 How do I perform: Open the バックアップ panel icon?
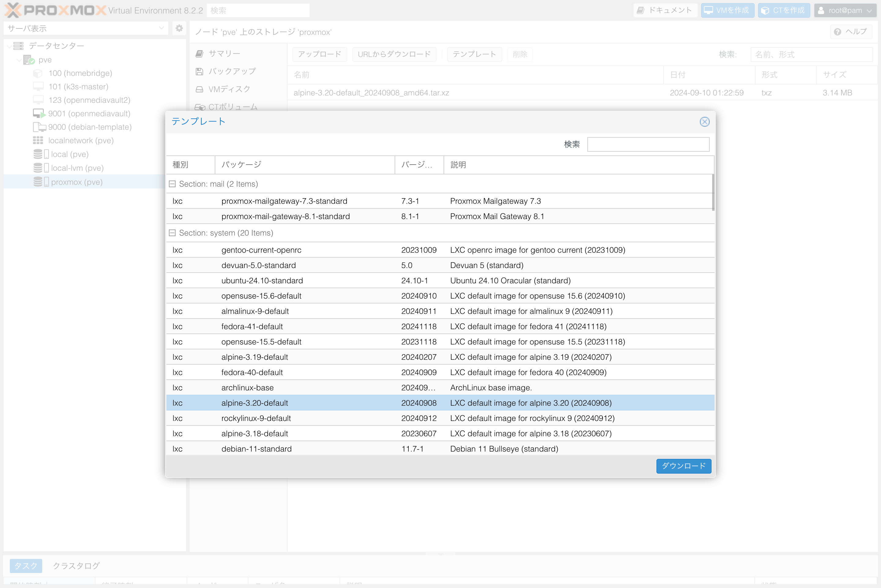coord(199,71)
